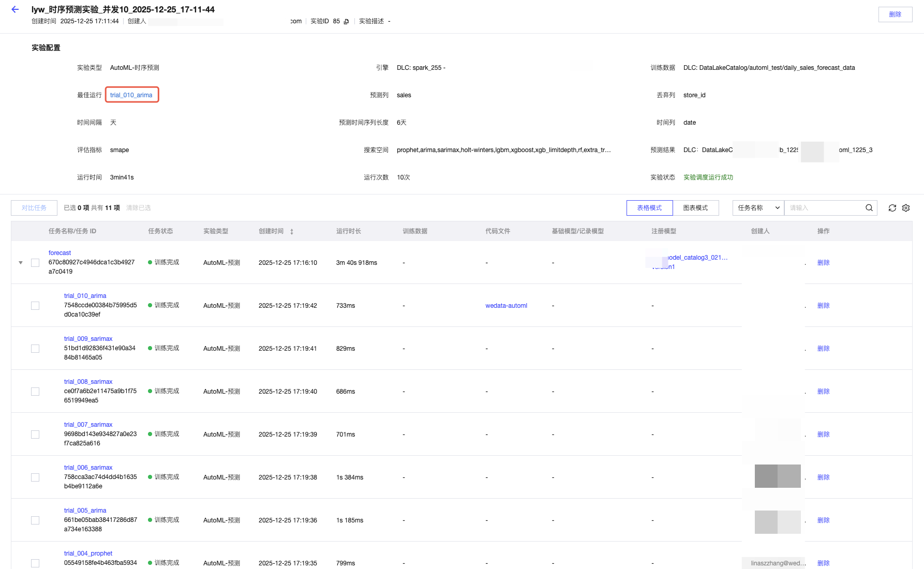Click the search magnifier icon

(x=869, y=208)
